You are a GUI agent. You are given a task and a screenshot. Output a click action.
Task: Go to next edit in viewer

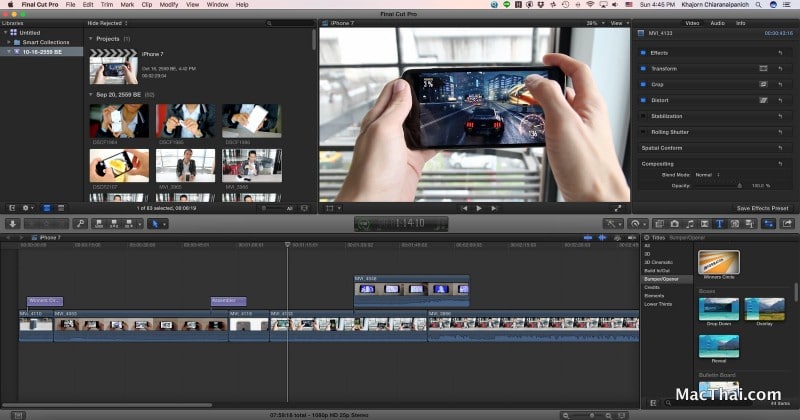[493, 208]
